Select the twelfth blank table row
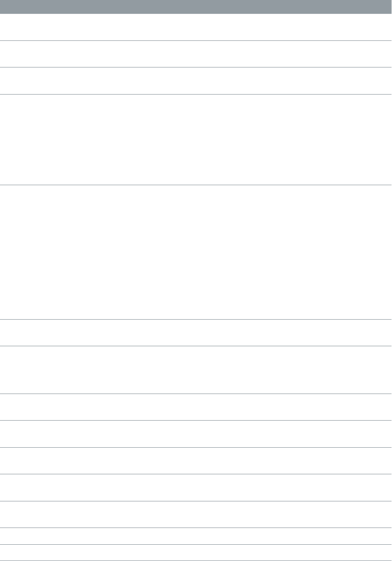 click(x=196, y=515)
